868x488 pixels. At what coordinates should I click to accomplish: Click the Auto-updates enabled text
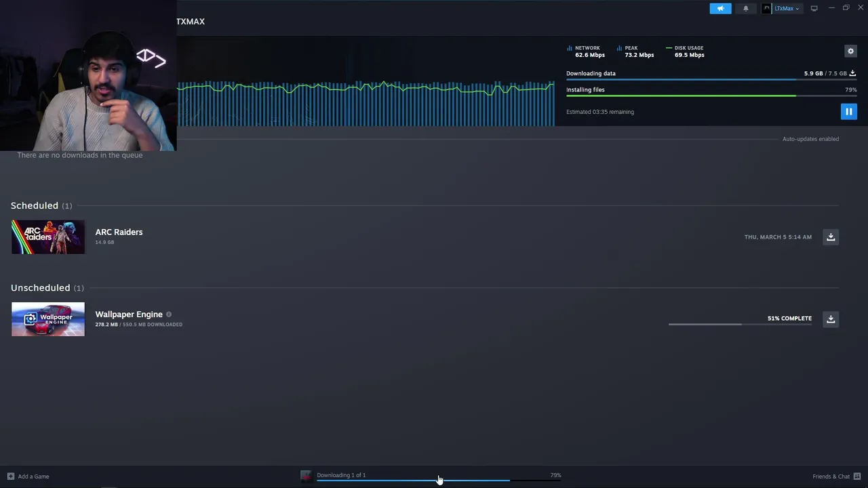click(810, 139)
